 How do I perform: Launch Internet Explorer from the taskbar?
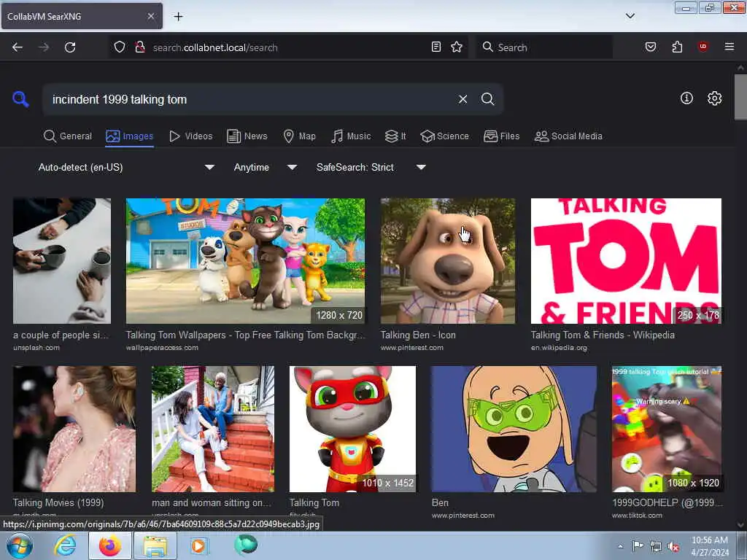point(65,545)
